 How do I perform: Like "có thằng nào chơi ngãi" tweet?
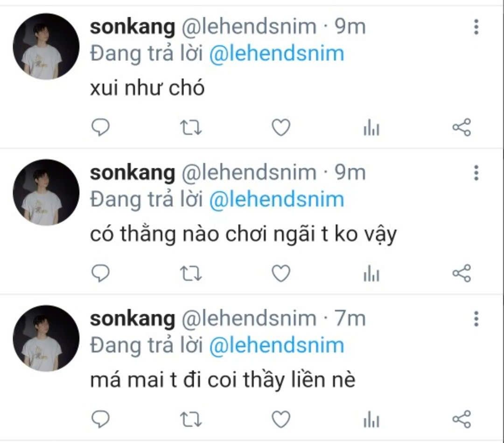pos(281,273)
